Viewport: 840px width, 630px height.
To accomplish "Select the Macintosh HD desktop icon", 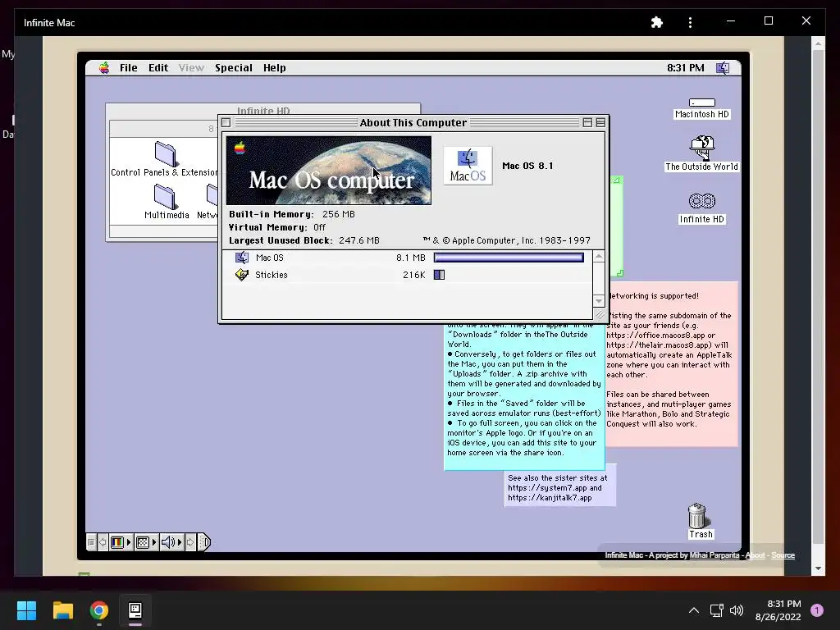I will click(x=702, y=108).
